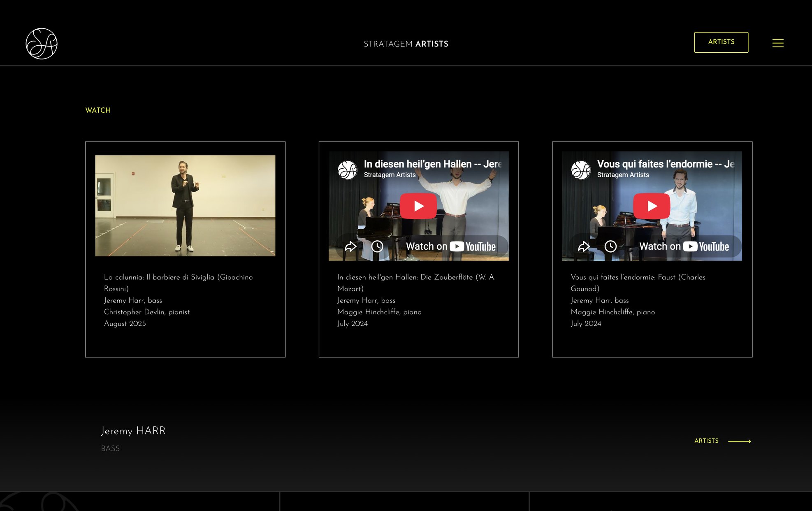812x511 pixels.
Task: Click the BASS label under Jeremy HARR
Action: tap(110, 448)
